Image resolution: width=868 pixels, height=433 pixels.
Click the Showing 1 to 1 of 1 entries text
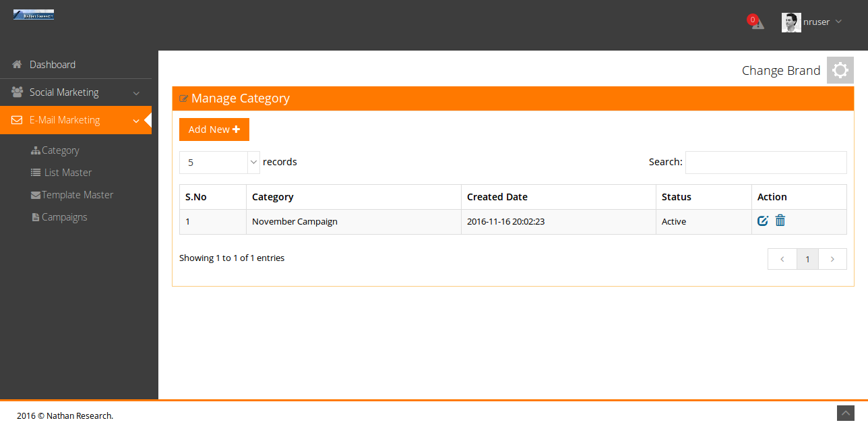pos(232,258)
